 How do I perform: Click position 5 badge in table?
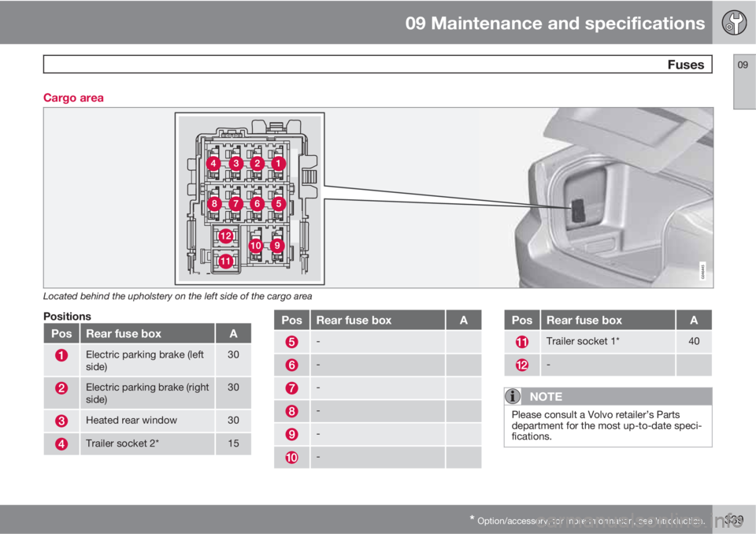click(291, 342)
